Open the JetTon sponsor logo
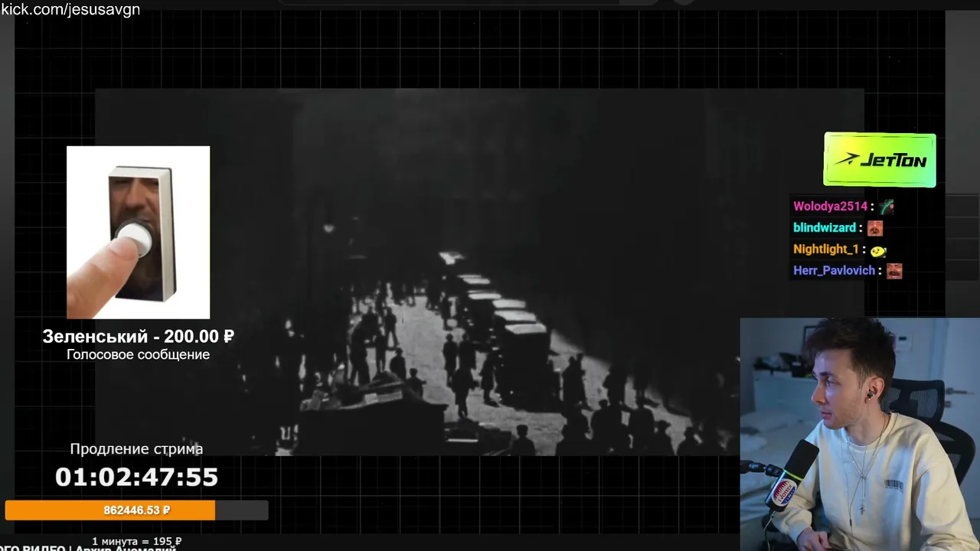The height and width of the screenshot is (551, 980). coord(880,160)
